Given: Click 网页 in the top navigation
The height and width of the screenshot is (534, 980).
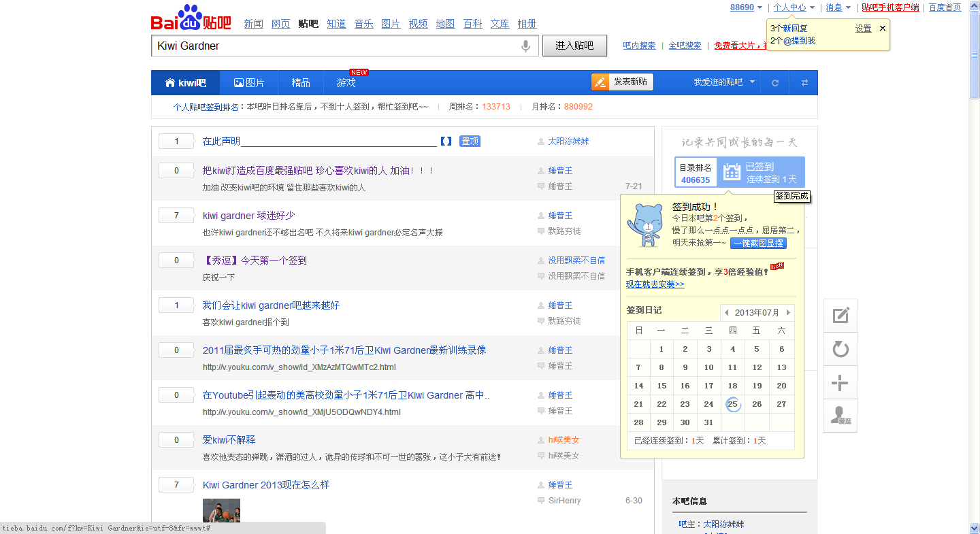Looking at the screenshot, I should (x=281, y=24).
